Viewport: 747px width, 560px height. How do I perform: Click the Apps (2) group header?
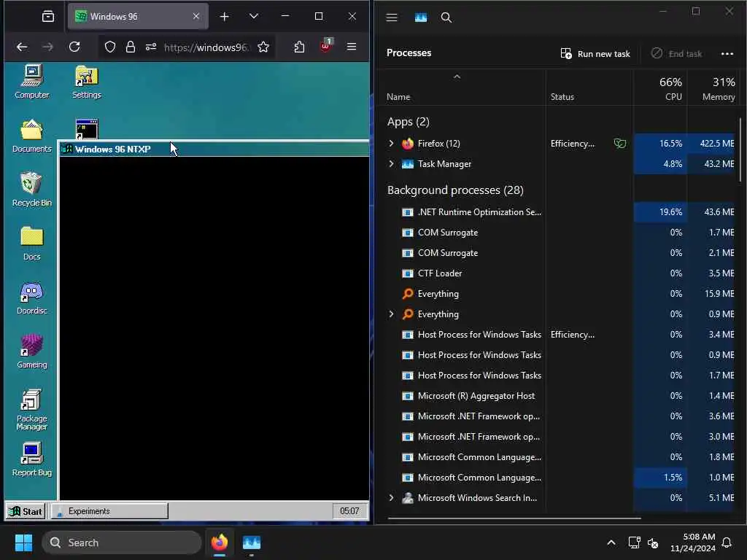[409, 122]
